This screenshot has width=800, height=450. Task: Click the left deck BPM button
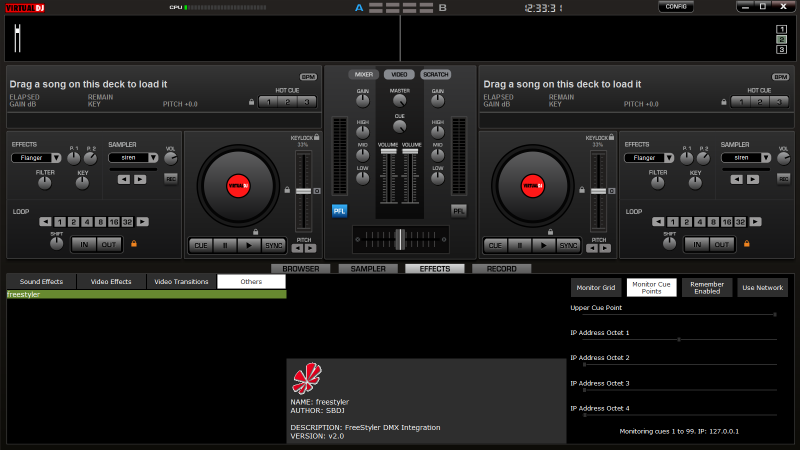coord(308,77)
